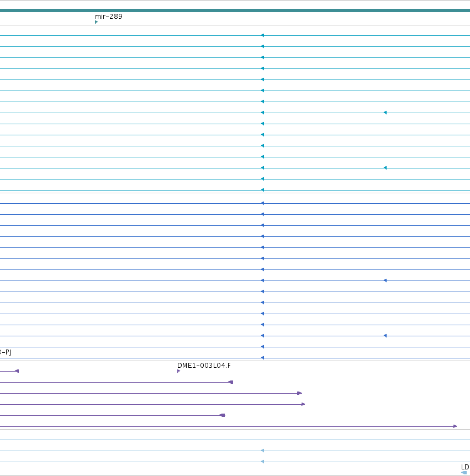The width and height of the screenshot is (470, 476).
Task: Click the small arrow glyph under mir-289
Action: [x=96, y=22]
